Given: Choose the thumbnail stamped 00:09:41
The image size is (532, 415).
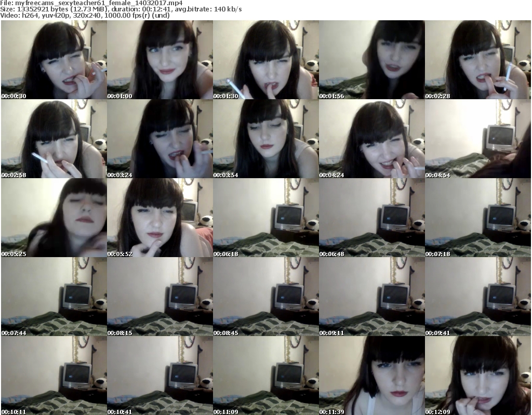Looking at the screenshot, I should pyautogui.click(x=478, y=297).
